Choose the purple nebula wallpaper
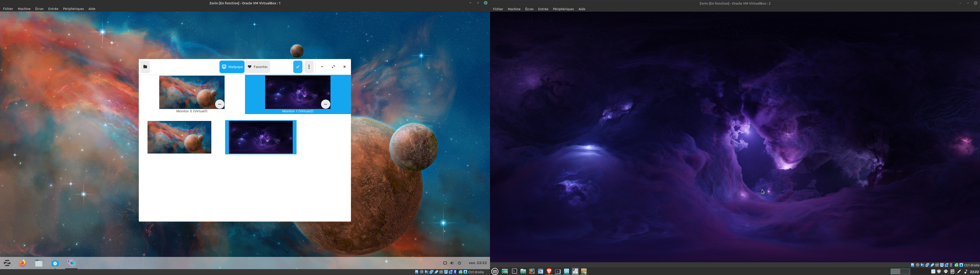980x275 pixels. (x=261, y=137)
